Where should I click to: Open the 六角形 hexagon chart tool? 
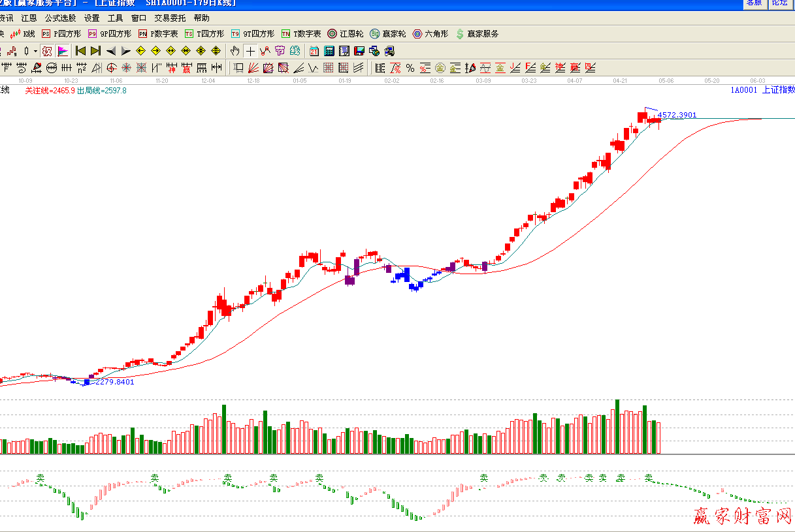click(x=430, y=34)
